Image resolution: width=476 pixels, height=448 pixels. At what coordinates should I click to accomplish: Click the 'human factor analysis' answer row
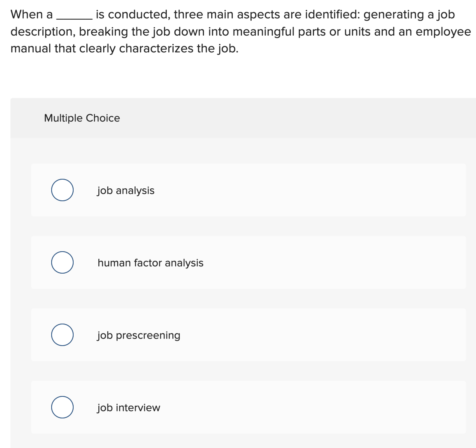tap(250, 262)
